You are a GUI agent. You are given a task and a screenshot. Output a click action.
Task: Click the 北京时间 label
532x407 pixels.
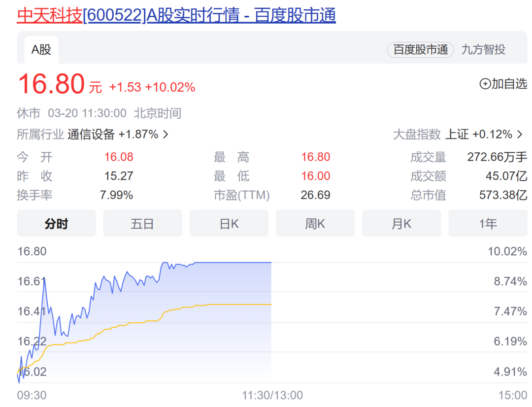[x=158, y=113]
